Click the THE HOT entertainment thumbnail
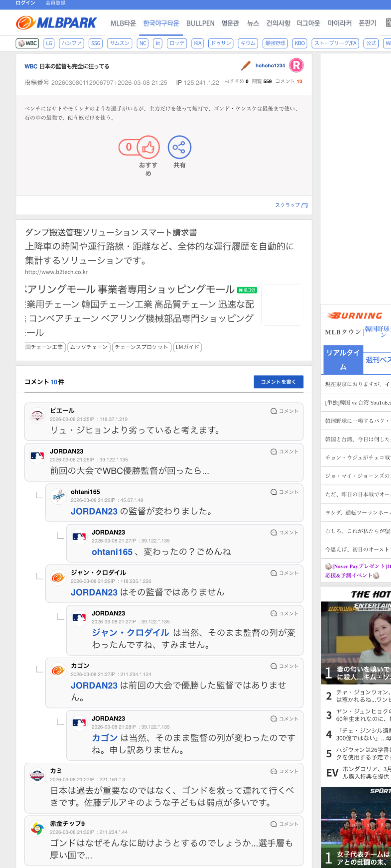The width and height of the screenshot is (391, 868). click(x=356, y=643)
